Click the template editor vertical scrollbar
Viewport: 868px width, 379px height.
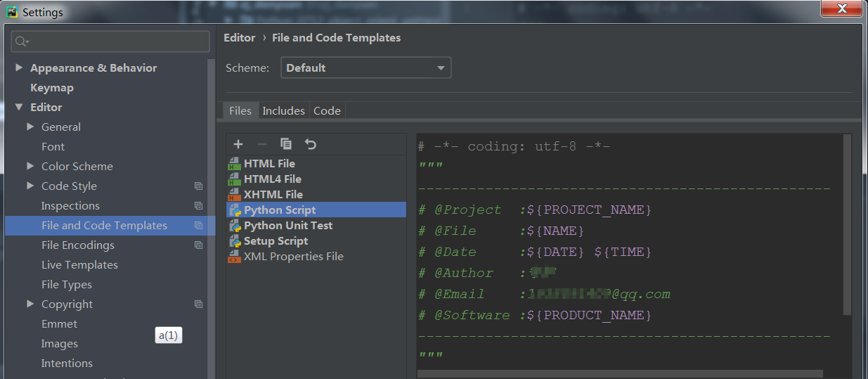tap(848, 225)
